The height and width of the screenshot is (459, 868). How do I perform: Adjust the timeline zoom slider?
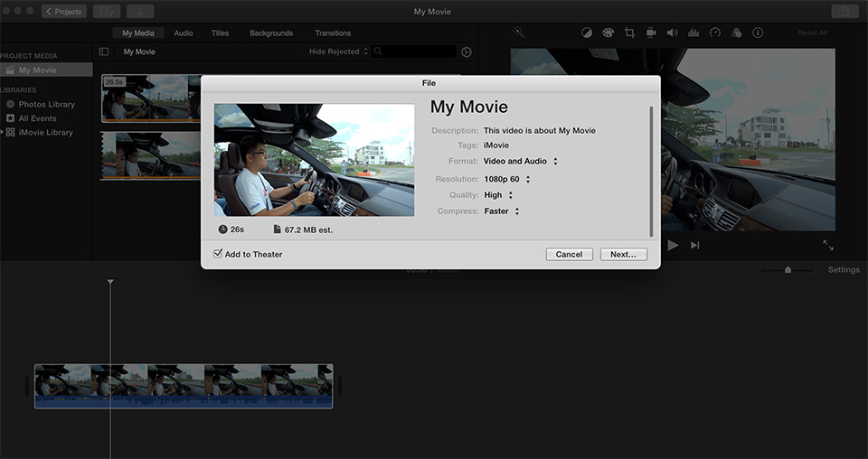788,269
